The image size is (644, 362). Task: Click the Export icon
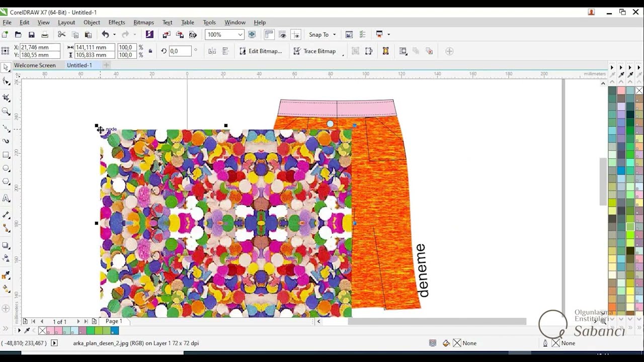coord(180,35)
